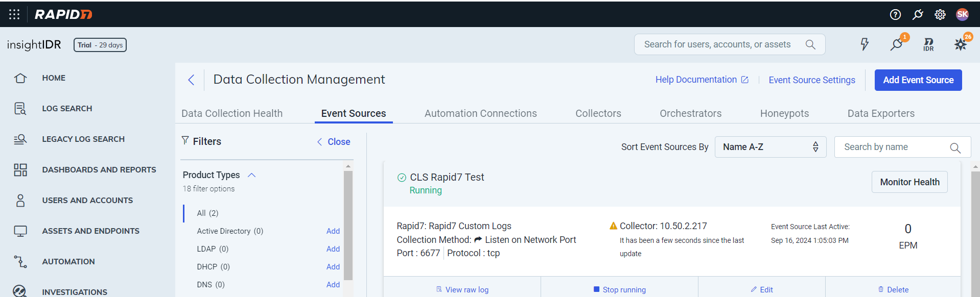The height and width of the screenshot is (297, 980).
Task: Click View raw log
Action: point(462,289)
